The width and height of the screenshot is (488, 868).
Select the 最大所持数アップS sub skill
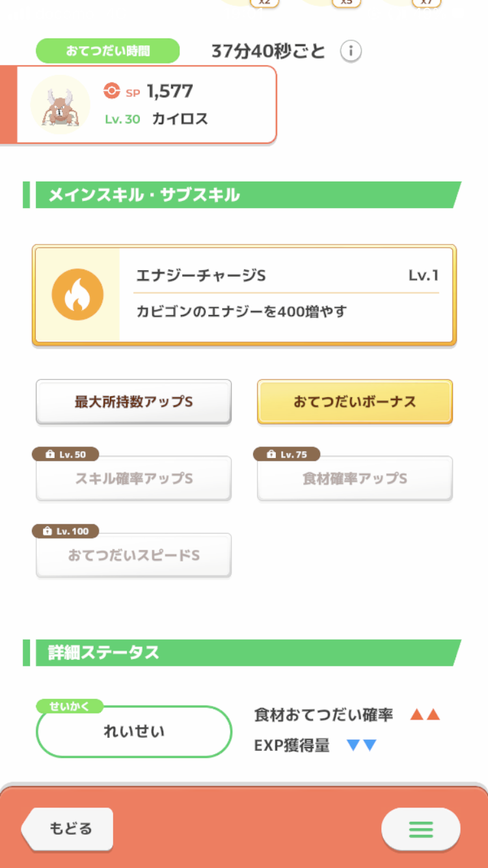pos(133,401)
